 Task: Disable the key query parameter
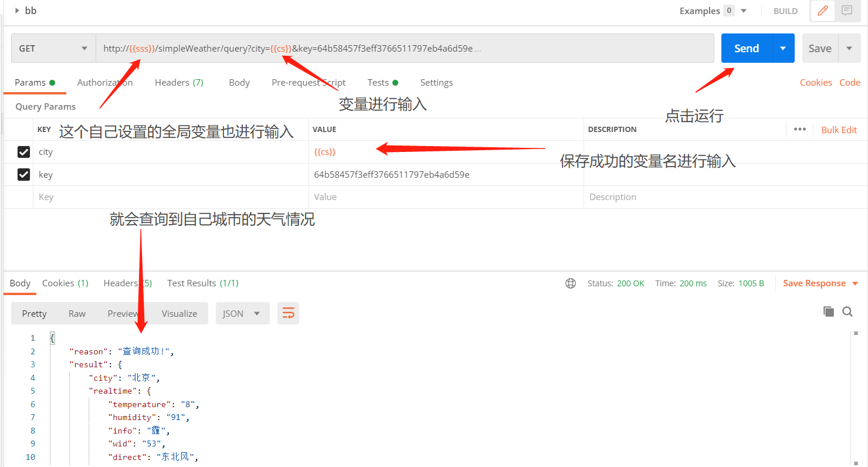[23, 174]
